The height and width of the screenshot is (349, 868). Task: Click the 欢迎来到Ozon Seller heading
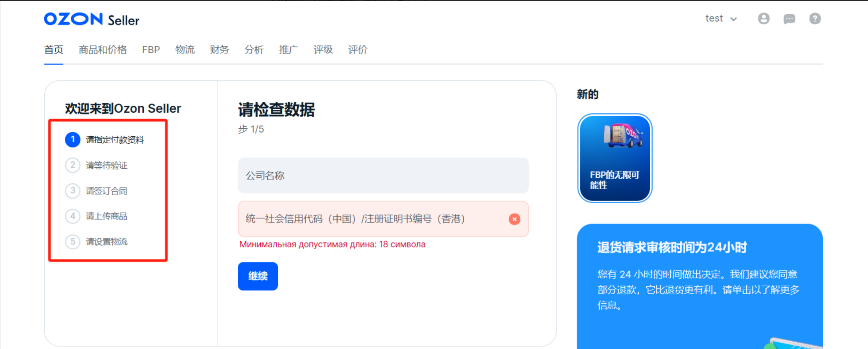123,108
